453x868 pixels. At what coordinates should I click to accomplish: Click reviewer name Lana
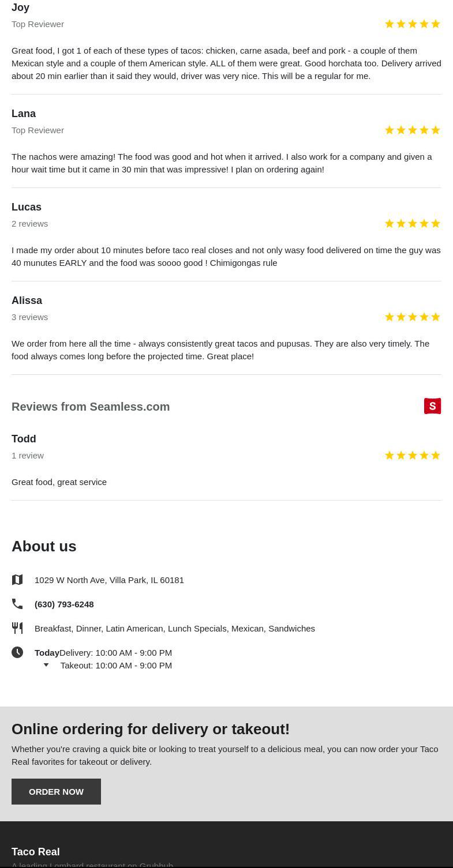coord(24,114)
